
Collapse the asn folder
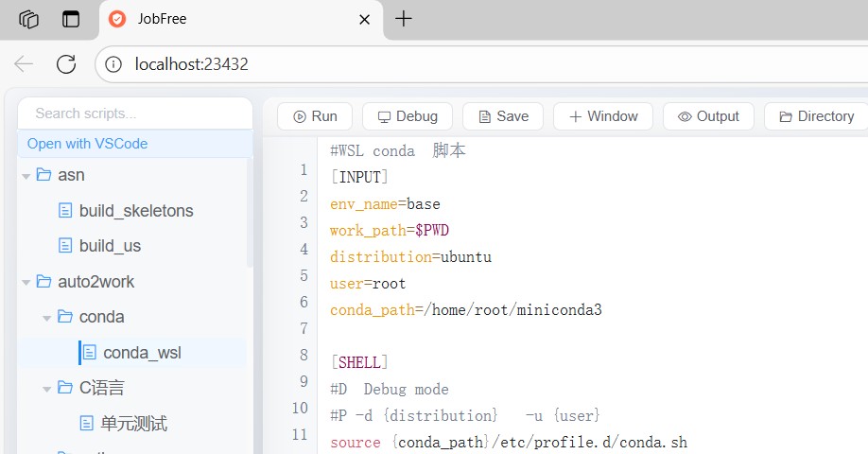tap(25, 175)
